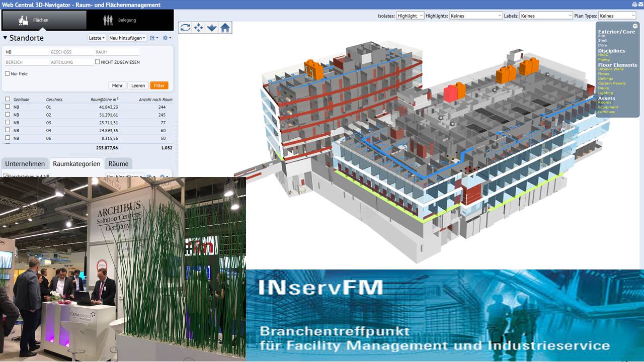Viewport: 644px width, 362px height.
Task: Select the checkbox for floor 04 row
Action: (x=8, y=130)
